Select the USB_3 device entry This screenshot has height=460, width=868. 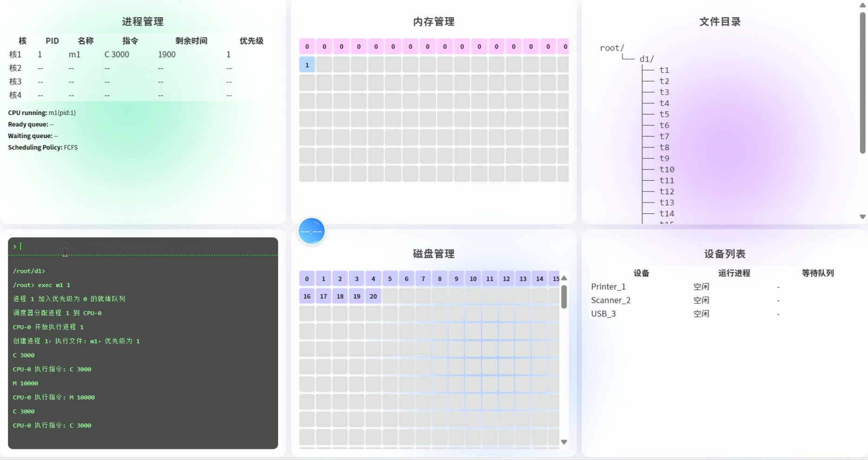pyautogui.click(x=603, y=314)
